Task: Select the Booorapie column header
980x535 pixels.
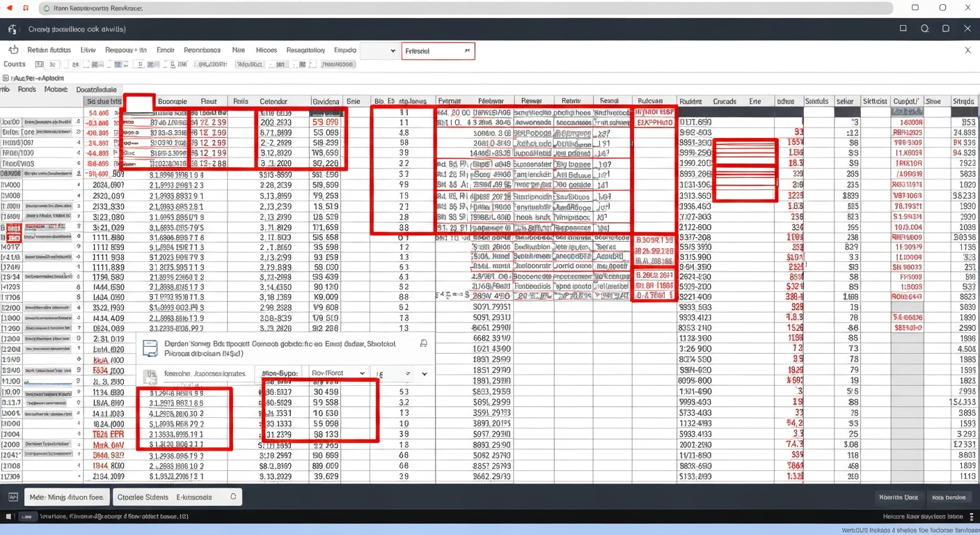Action: coord(172,101)
